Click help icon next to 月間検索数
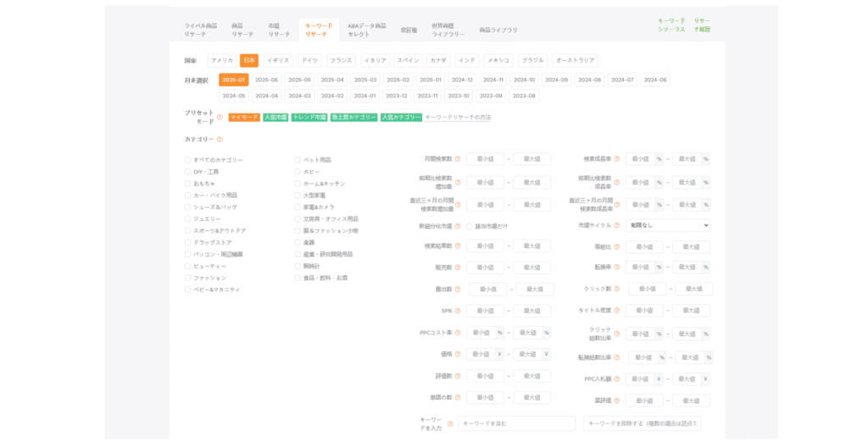This screenshot has height=442, width=868. [x=459, y=159]
